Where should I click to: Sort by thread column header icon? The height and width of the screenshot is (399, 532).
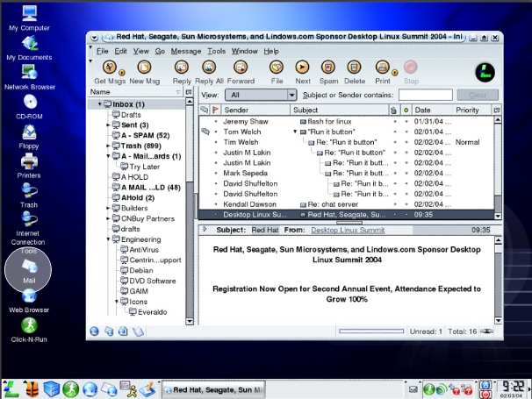pyautogui.click(x=205, y=110)
